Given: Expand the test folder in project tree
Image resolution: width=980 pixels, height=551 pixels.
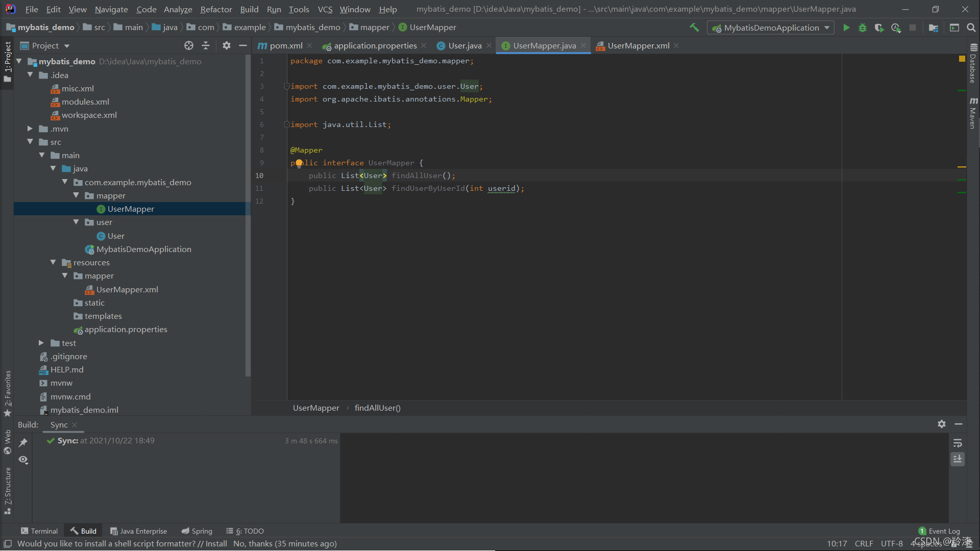Looking at the screenshot, I should coord(42,343).
